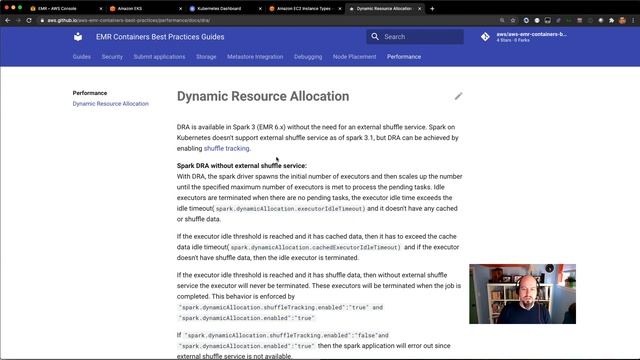
Task: Click EMR Containers Best Practices Guides title
Action: pos(160,37)
